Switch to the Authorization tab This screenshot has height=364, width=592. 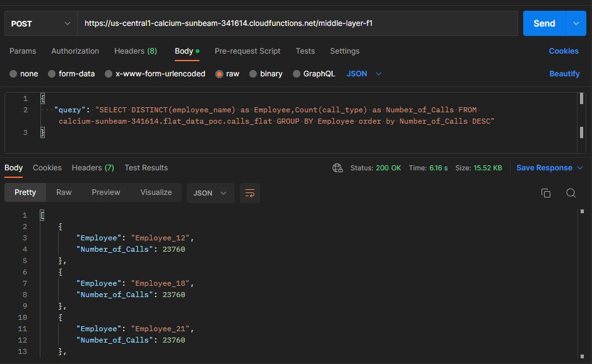click(x=75, y=51)
